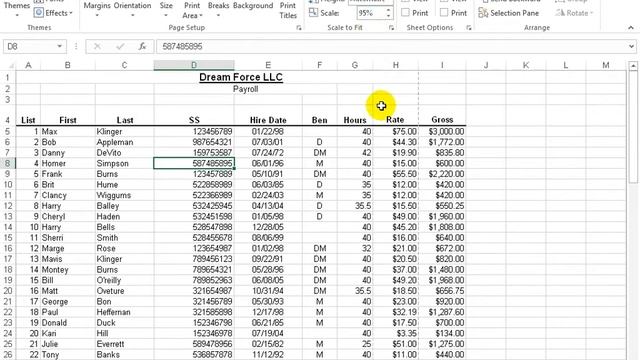Click the vertical scrollbar up arrow
640x360 pixels.
tap(633, 65)
